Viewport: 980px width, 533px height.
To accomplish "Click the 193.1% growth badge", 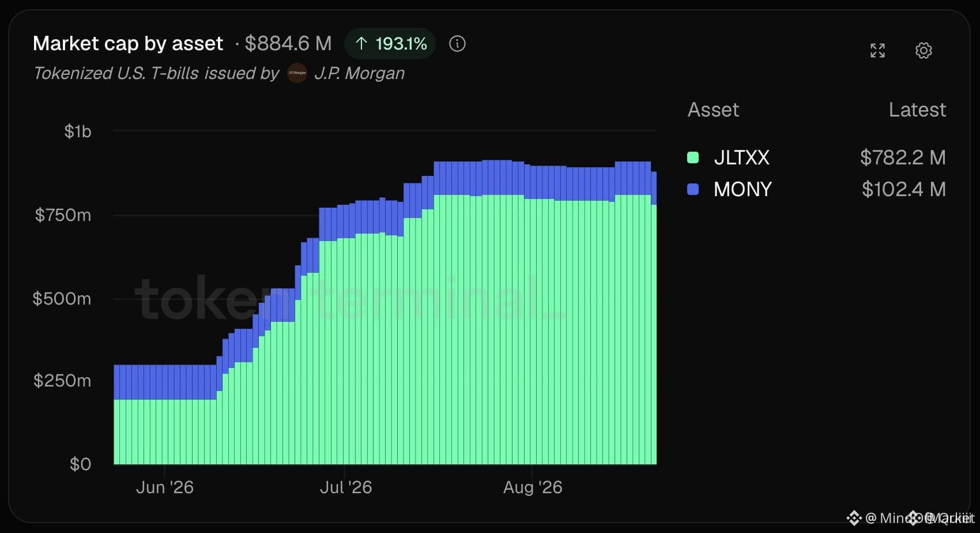I will [390, 44].
